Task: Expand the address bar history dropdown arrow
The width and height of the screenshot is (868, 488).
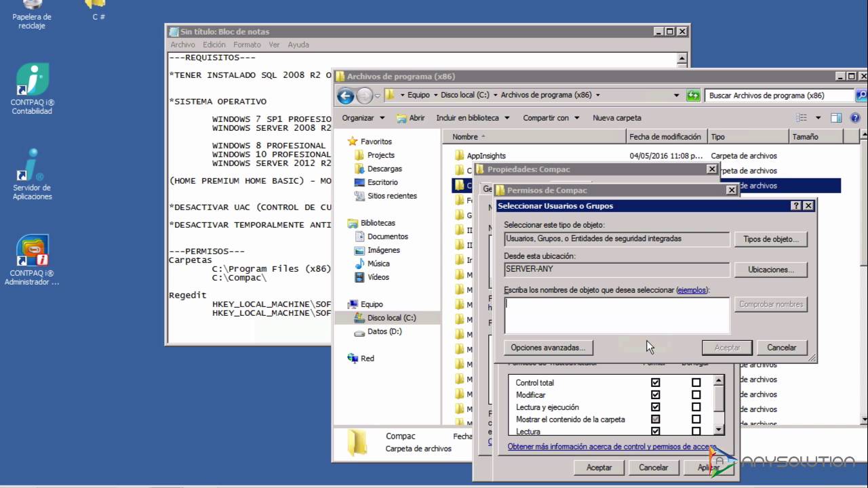Action: [x=676, y=96]
